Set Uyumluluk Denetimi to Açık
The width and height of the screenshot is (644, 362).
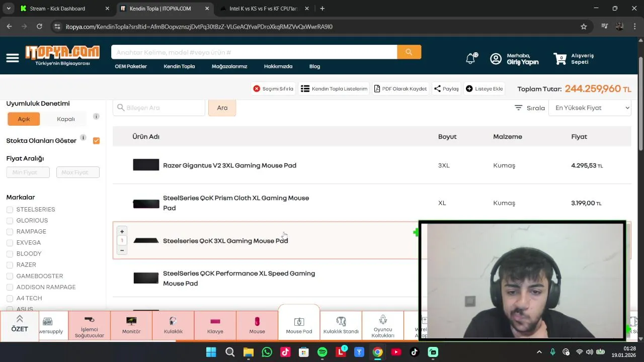coord(24,119)
